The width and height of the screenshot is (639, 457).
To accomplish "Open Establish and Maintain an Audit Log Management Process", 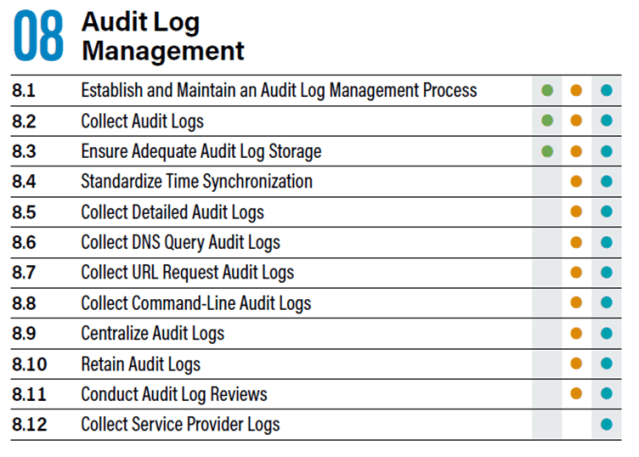I will (278, 91).
